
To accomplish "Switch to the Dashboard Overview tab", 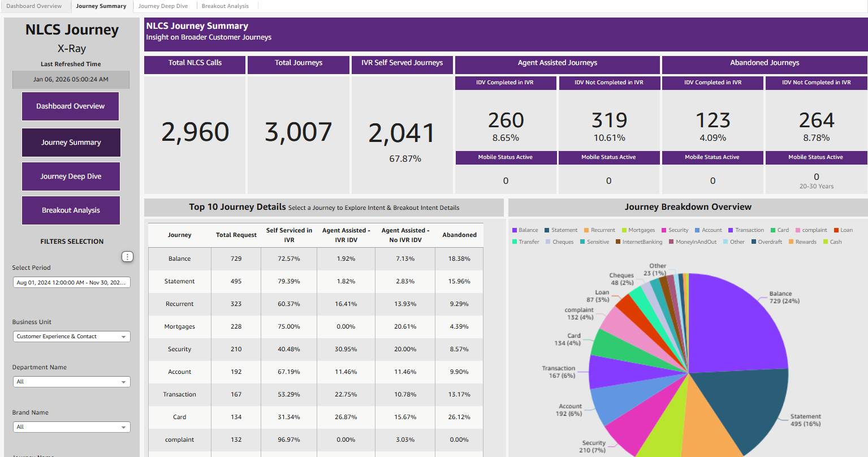I will tap(34, 6).
